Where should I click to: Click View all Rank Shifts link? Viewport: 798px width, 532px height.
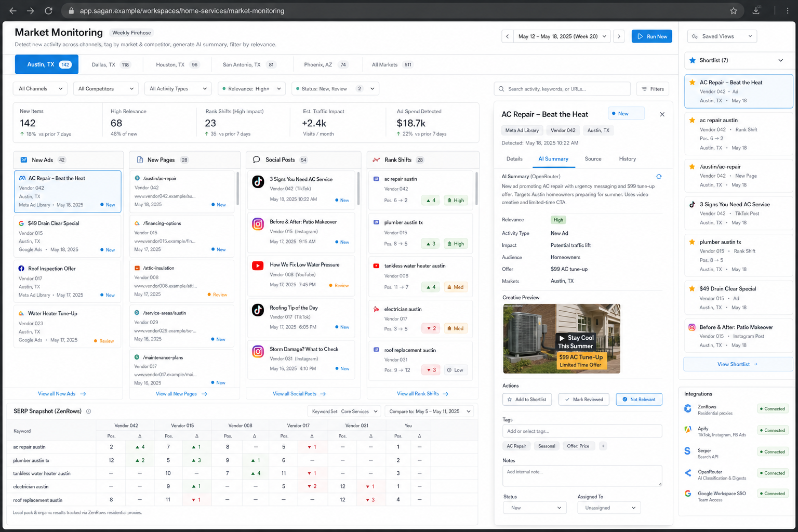tap(422, 394)
